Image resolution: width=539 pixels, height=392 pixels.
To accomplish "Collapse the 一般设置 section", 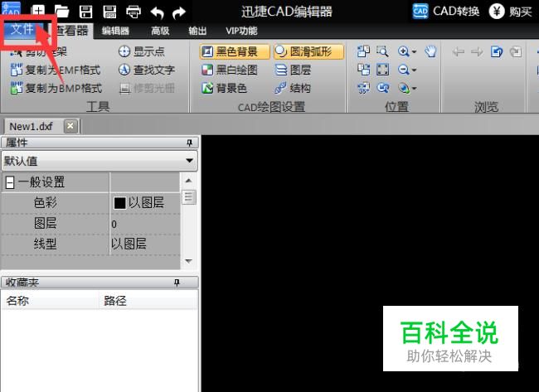I will pos(10,182).
